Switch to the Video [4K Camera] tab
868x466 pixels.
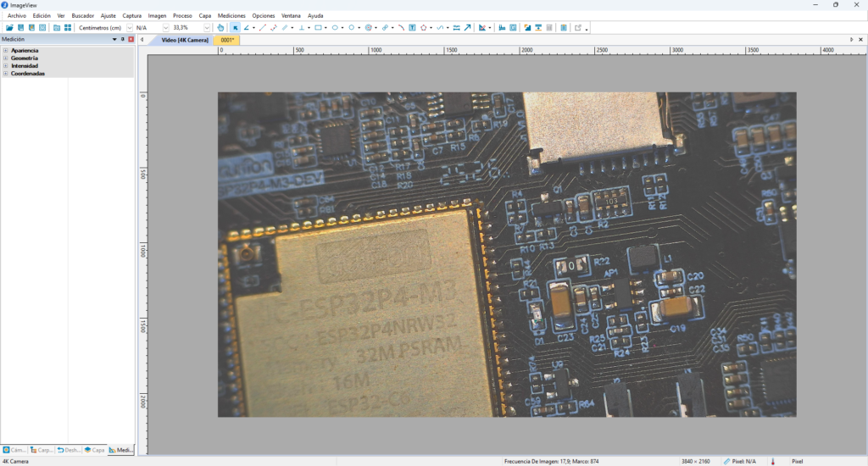coord(185,40)
